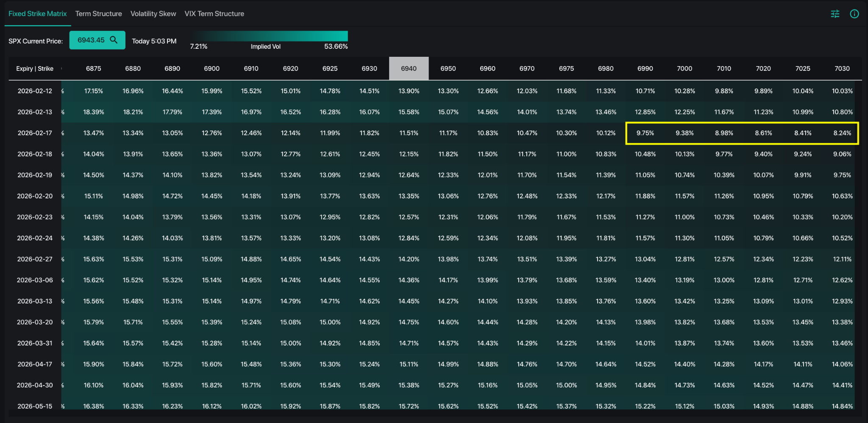Viewport: 868px width, 423px height.
Task: Click the Expiry | Strike header
Action: coord(35,68)
